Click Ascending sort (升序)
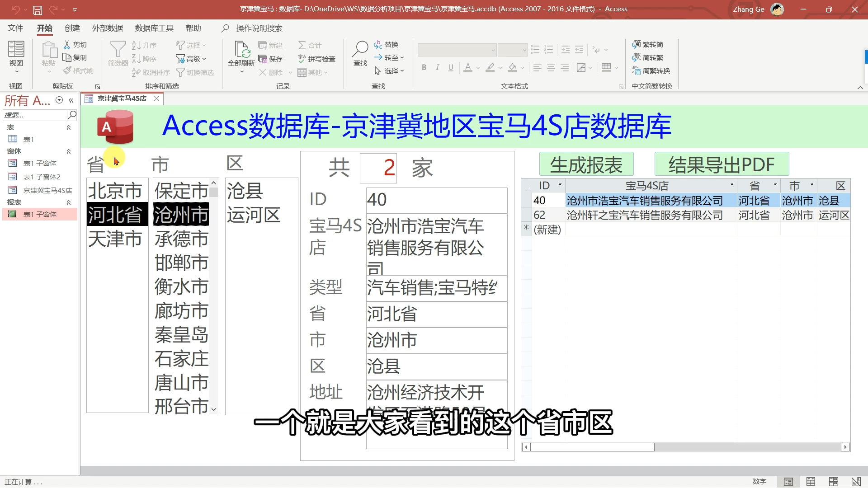868x488 pixels. point(144,45)
